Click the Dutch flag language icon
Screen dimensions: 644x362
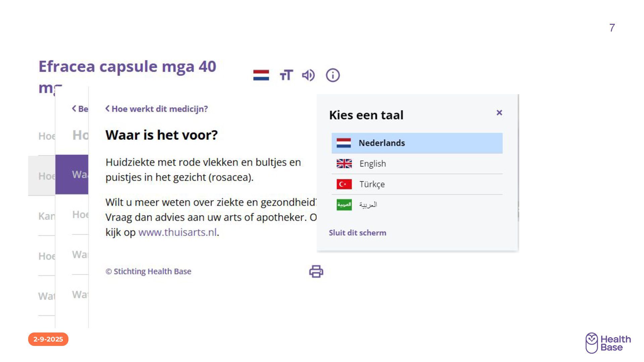point(261,75)
